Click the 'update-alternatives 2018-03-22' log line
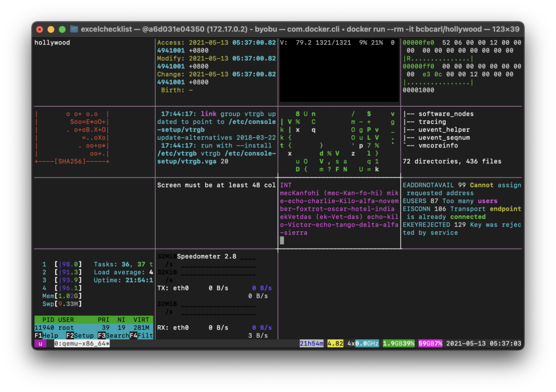 [216, 138]
